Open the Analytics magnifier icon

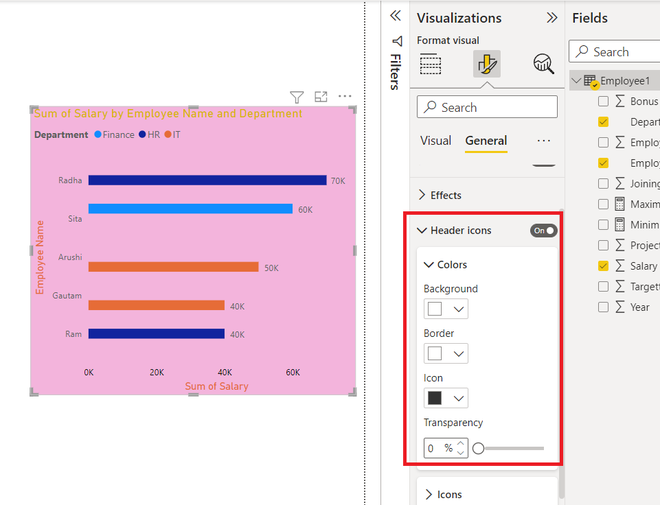[543, 64]
